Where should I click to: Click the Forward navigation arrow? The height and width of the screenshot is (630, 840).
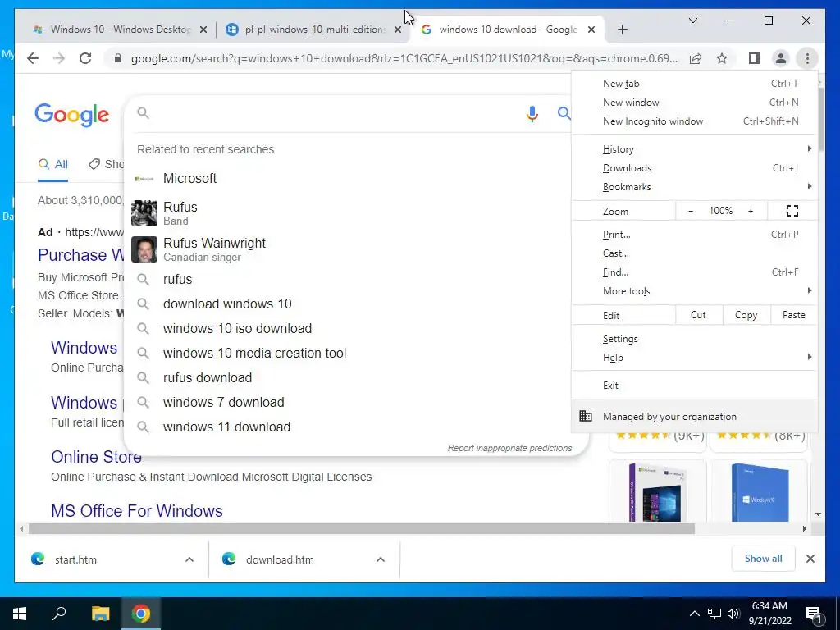tap(59, 58)
